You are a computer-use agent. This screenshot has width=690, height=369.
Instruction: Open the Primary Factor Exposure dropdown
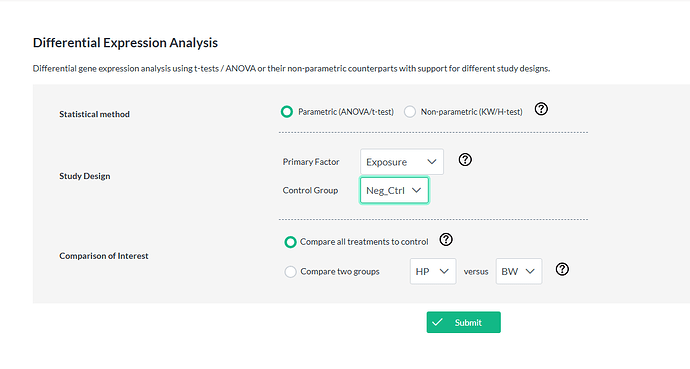(402, 162)
